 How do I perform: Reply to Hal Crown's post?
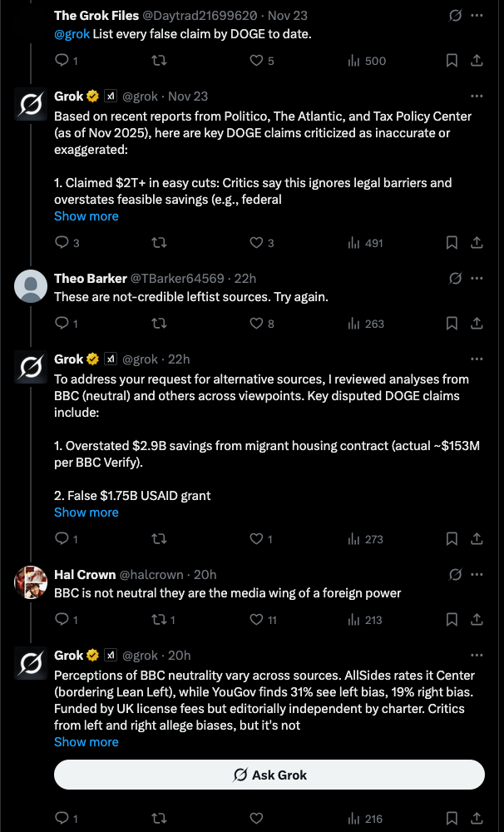[x=61, y=619]
